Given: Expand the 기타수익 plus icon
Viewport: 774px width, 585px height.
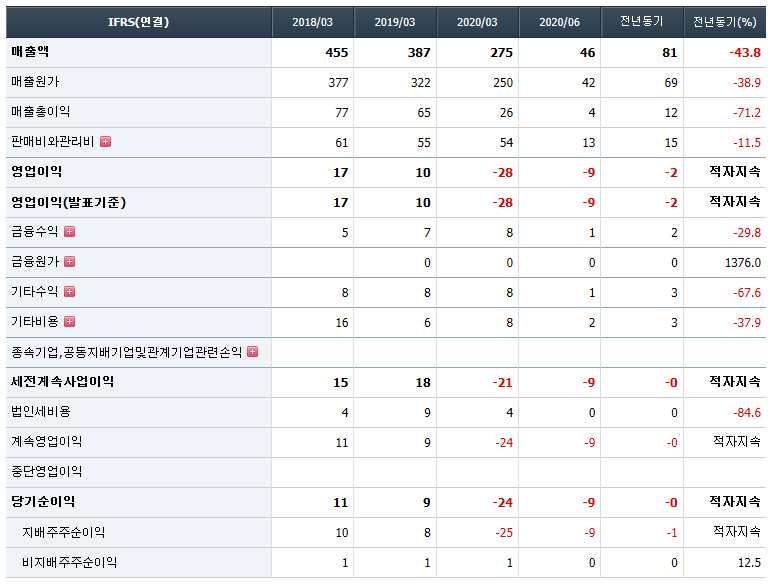Looking at the screenshot, I should coord(70,292).
